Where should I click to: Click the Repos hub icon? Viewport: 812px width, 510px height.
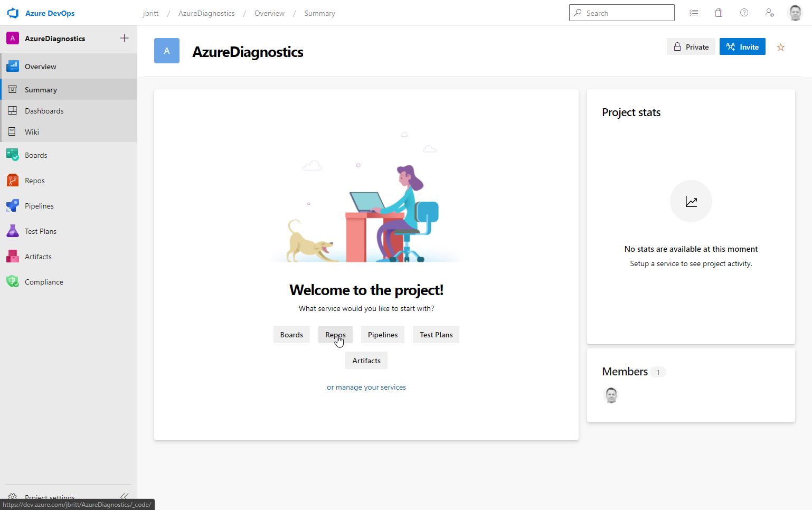(x=13, y=181)
